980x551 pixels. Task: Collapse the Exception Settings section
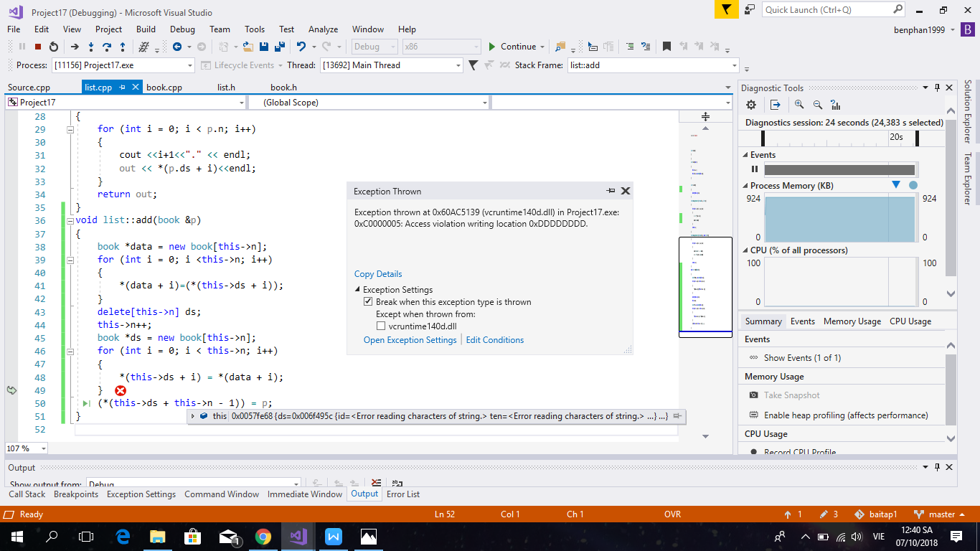coord(358,290)
